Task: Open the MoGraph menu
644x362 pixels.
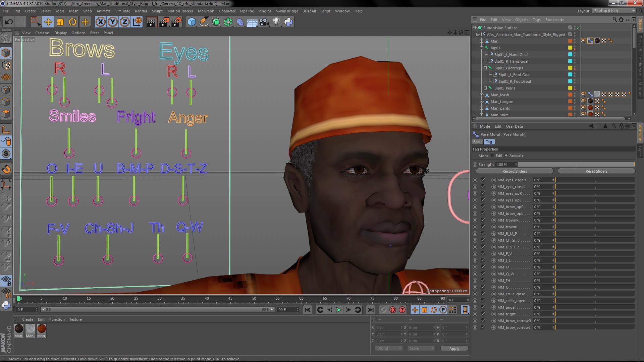Action: (206, 11)
